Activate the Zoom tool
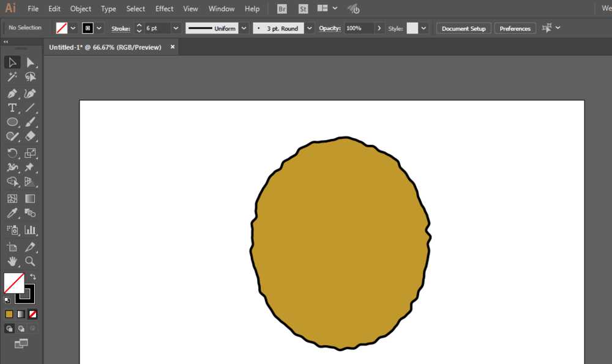612x364 pixels. pos(30,262)
